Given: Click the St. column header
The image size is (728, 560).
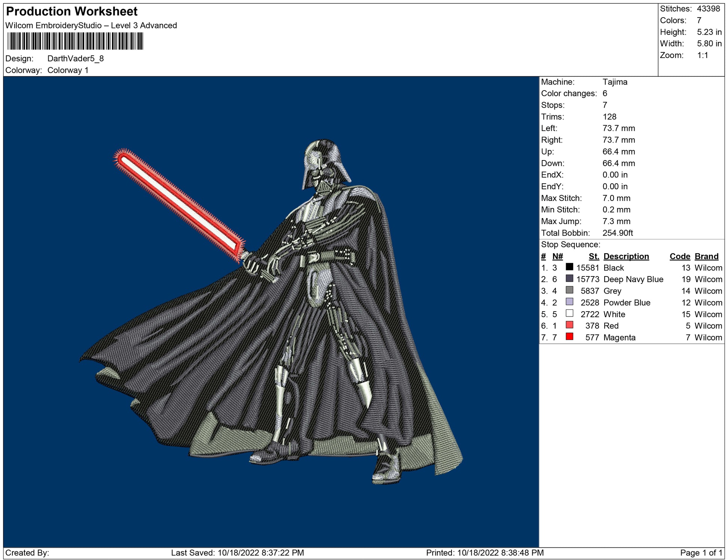Looking at the screenshot, I should point(594,256).
